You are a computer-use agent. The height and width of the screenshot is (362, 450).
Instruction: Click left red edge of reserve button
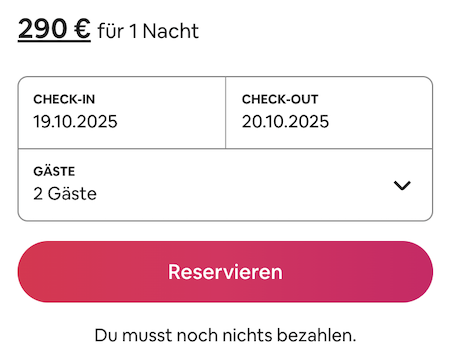point(30,272)
